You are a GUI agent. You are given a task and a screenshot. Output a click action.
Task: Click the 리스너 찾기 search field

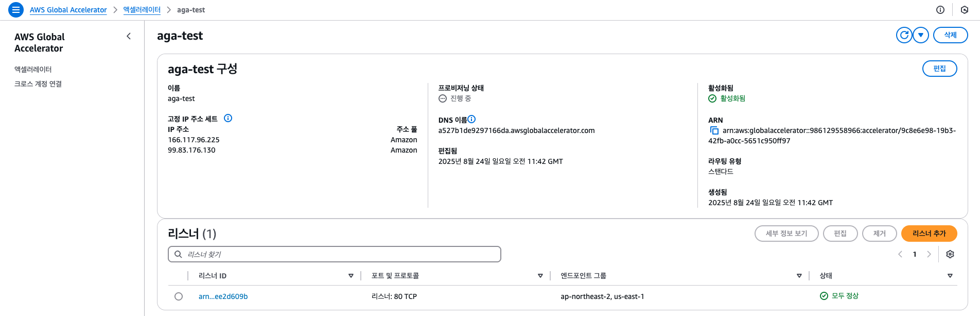tap(335, 254)
